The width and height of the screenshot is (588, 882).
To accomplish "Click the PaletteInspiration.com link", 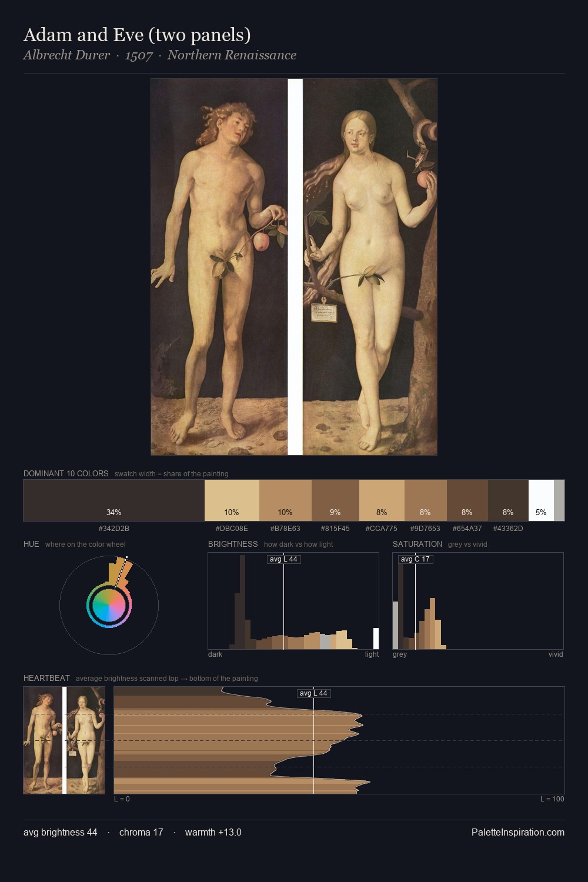I will (518, 832).
